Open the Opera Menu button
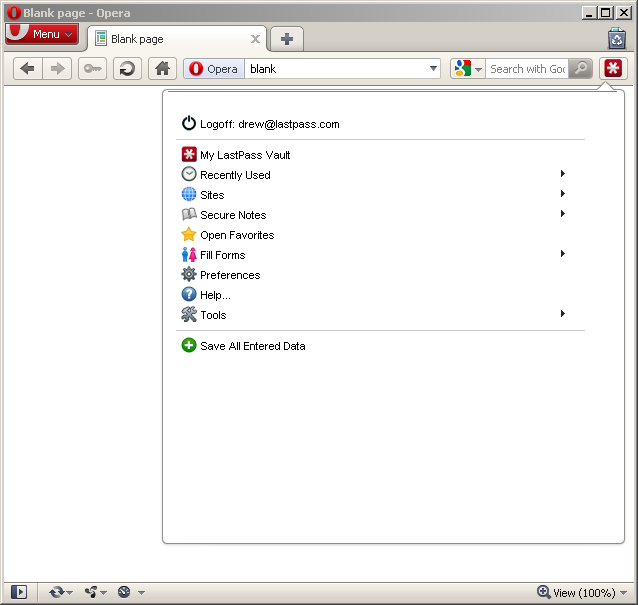 [42, 34]
